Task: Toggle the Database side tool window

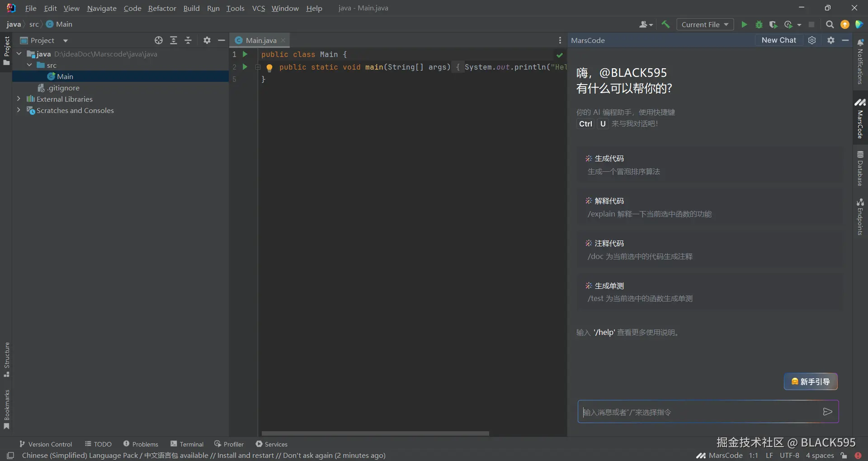Action: click(x=860, y=169)
